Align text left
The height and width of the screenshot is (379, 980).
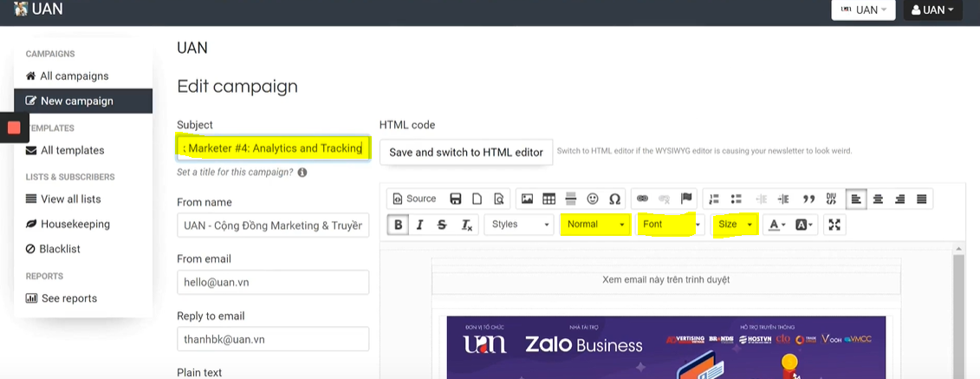855,199
